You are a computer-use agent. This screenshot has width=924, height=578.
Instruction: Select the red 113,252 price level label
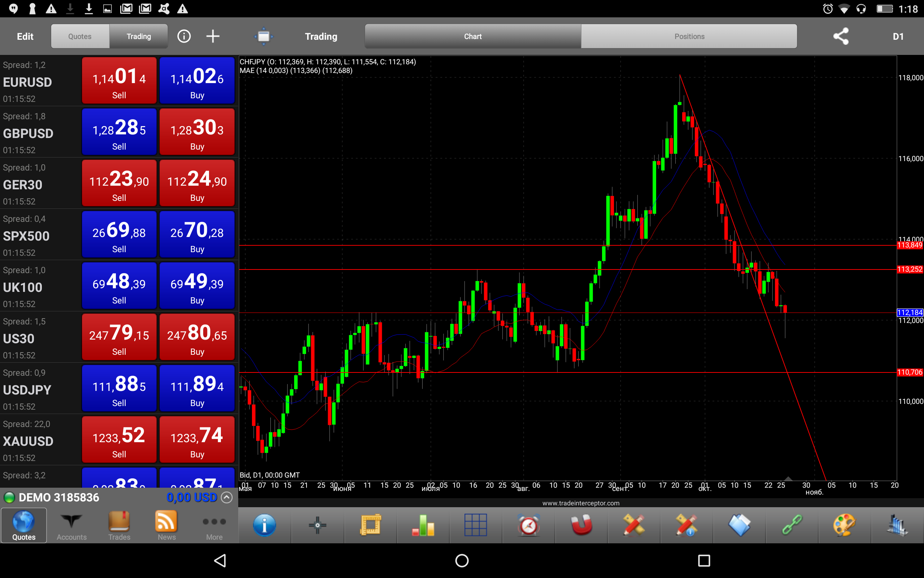tap(910, 269)
